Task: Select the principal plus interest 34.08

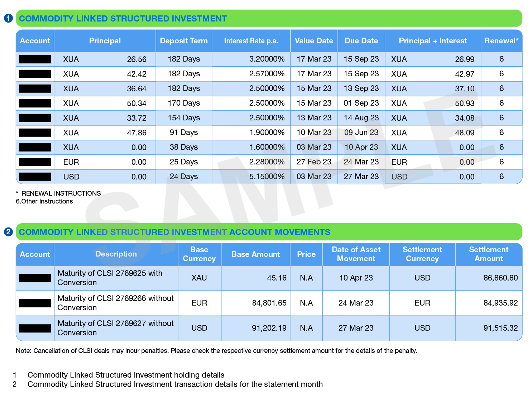Action: coord(465,118)
